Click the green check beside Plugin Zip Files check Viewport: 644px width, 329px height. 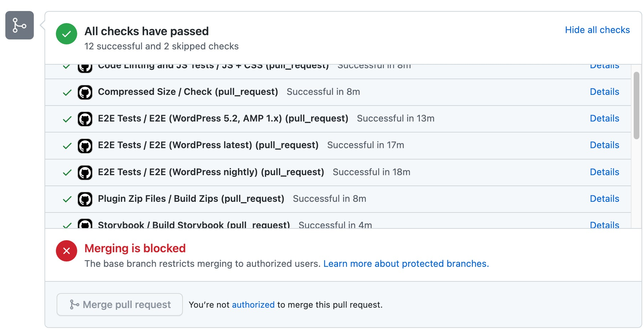tap(67, 199)
